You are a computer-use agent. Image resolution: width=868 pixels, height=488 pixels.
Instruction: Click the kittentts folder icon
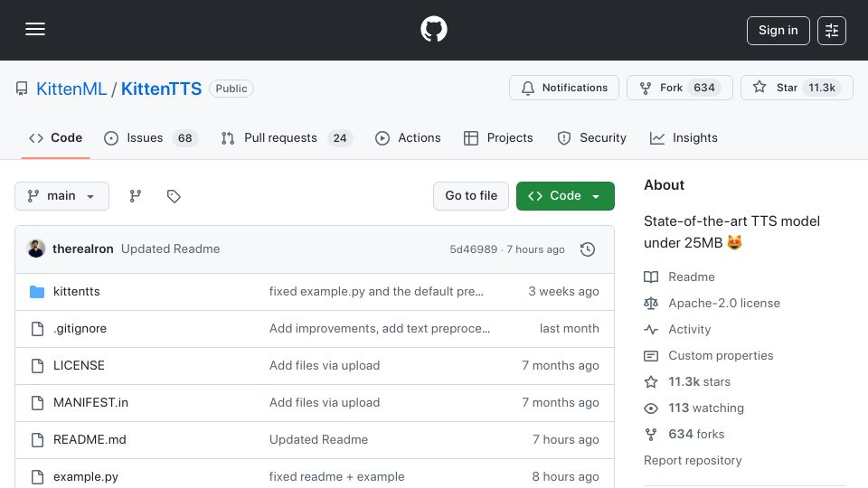click(x=37, y=292)
